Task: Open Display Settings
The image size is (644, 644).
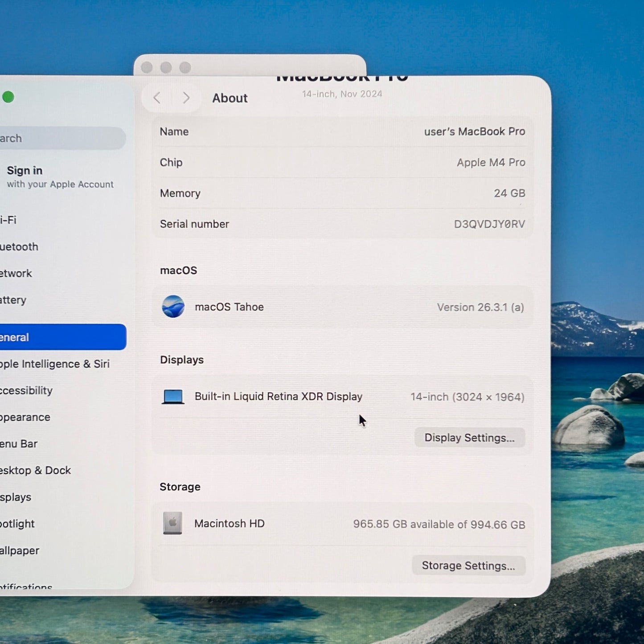Action: (470, 438)
